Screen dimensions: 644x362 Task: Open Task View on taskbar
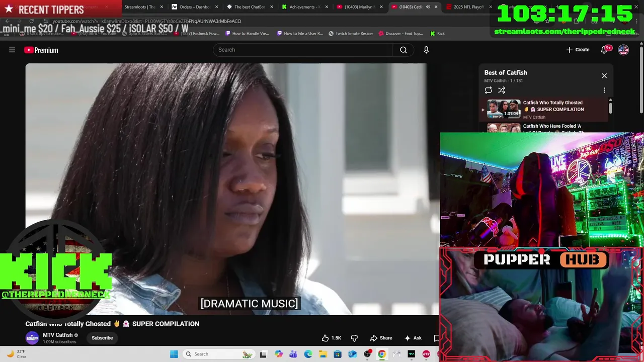[263, 354]
